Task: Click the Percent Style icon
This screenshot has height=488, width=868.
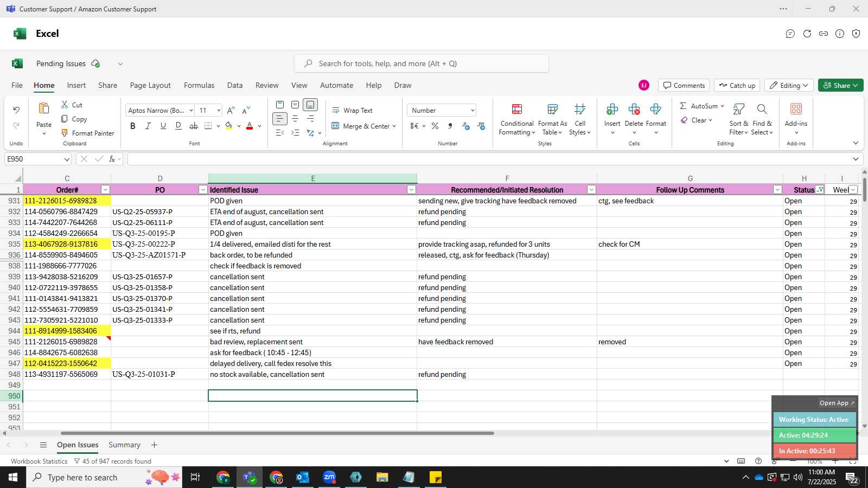Action: pos(435,126)
